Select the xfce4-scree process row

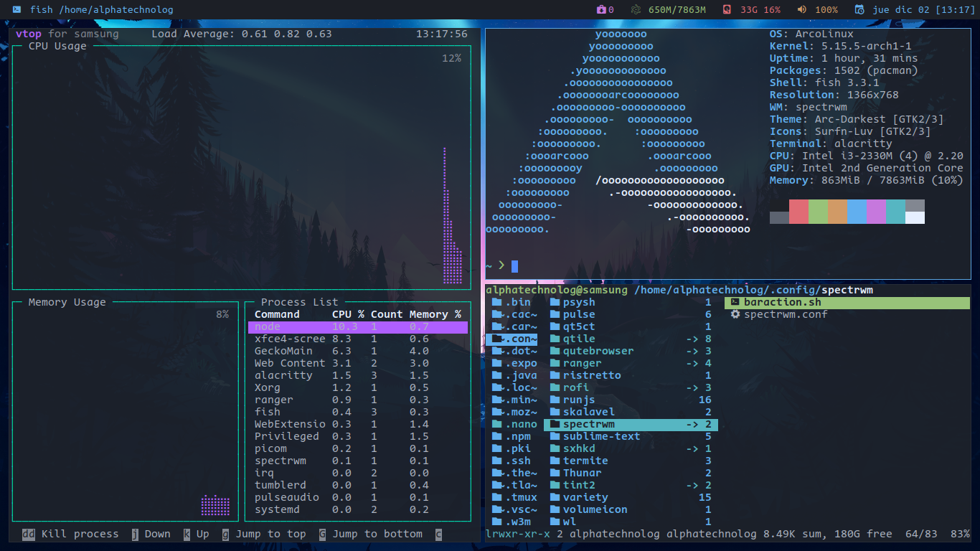pos(358,339)
